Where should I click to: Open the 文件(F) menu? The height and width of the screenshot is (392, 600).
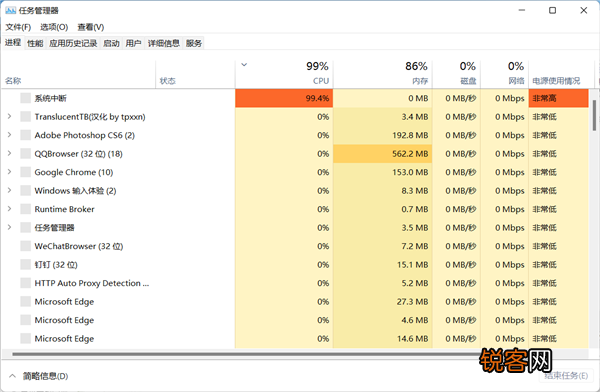click(18, 27)
